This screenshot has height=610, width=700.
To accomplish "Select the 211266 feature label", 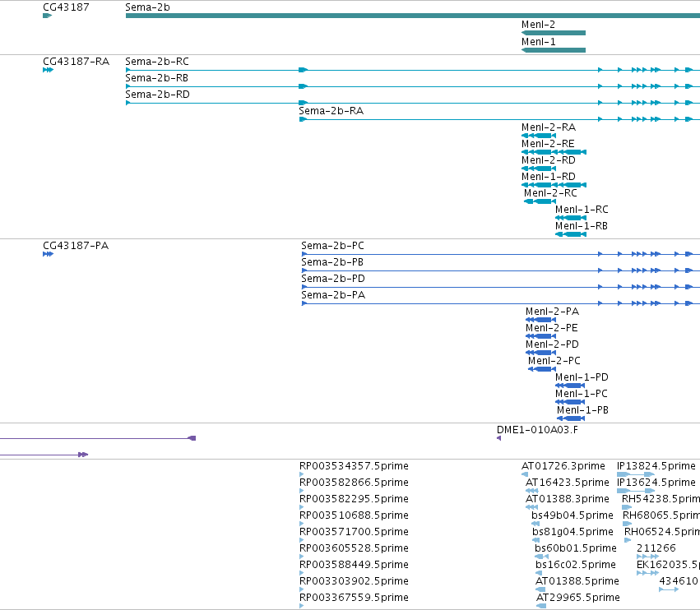I will (656, 548).
